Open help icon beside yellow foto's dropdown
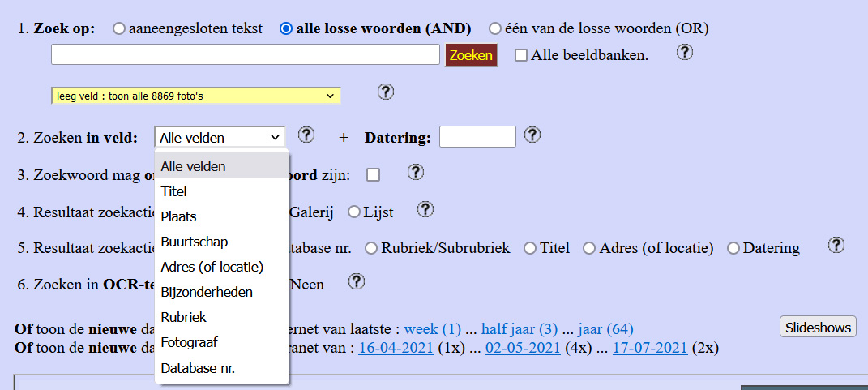Viewport: 868px width, 390px height. pos(385,92)
